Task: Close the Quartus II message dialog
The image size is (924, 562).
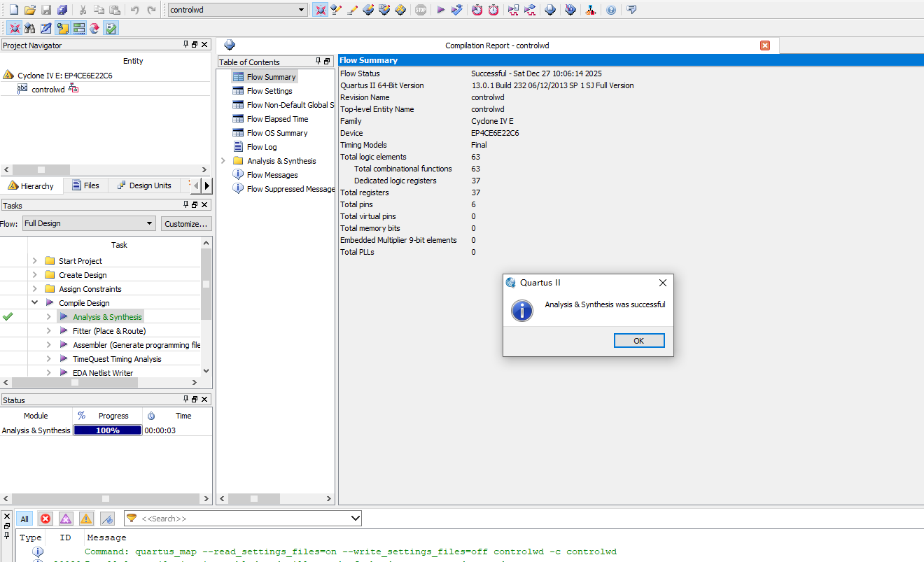Action: [663, 283]
